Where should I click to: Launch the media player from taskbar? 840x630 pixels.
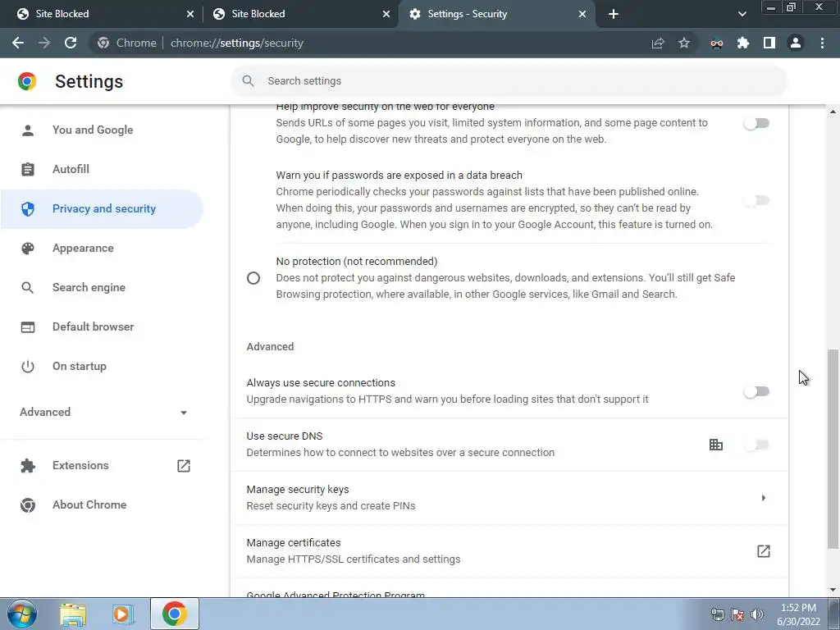[x=123, y=614]
